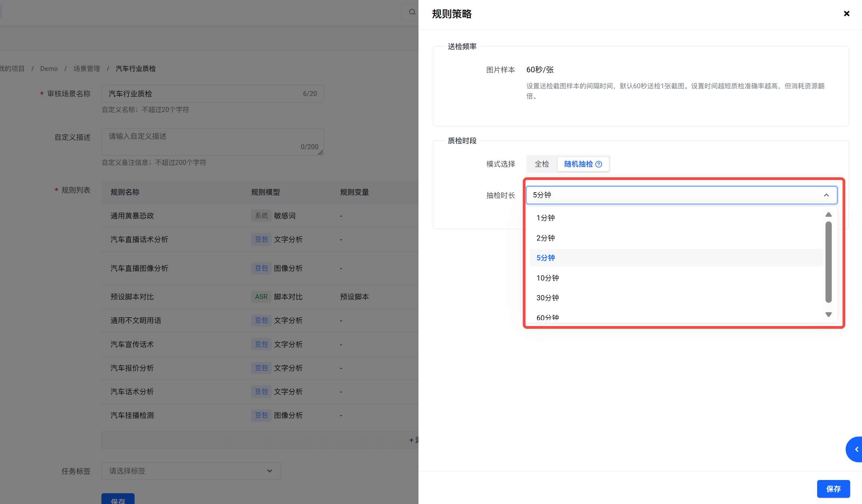Viewport: 862px width, 504px height.
Task: Click the textarea resize handle in 自定义描述
Action: click(320, 153)
